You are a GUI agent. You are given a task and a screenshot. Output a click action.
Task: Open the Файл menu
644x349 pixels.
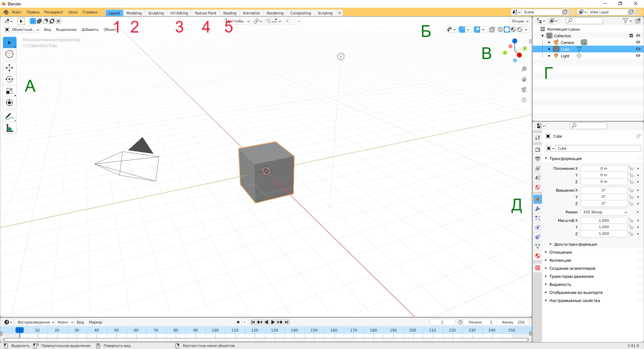[x=16, y=12]
